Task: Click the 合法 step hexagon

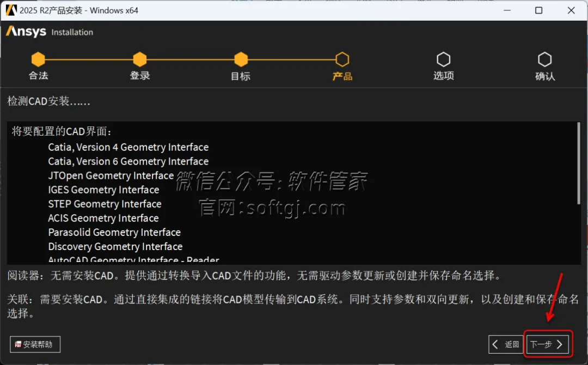Action: coord(38,59)
